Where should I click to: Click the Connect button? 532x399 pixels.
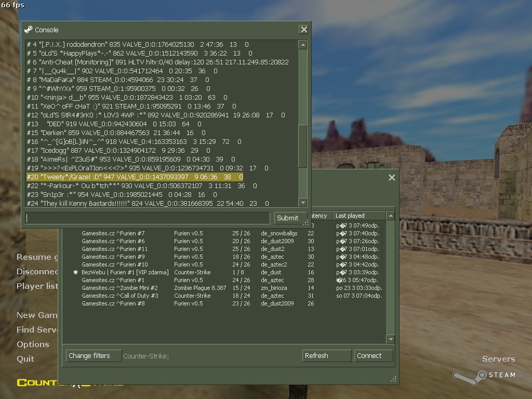(373, 355)
